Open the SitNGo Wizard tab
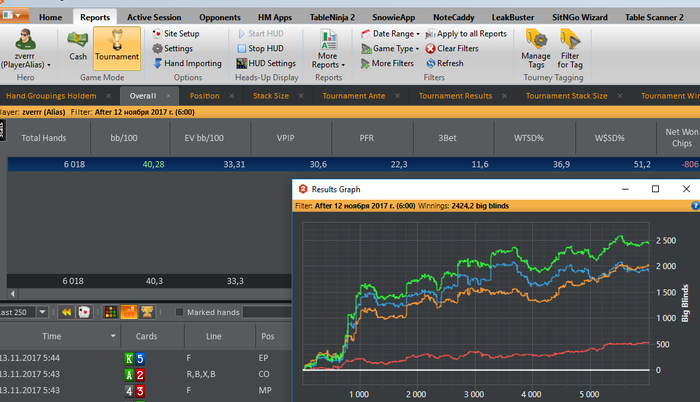The height and width of the screenshot is (402, 700). [x=579, y=17]
